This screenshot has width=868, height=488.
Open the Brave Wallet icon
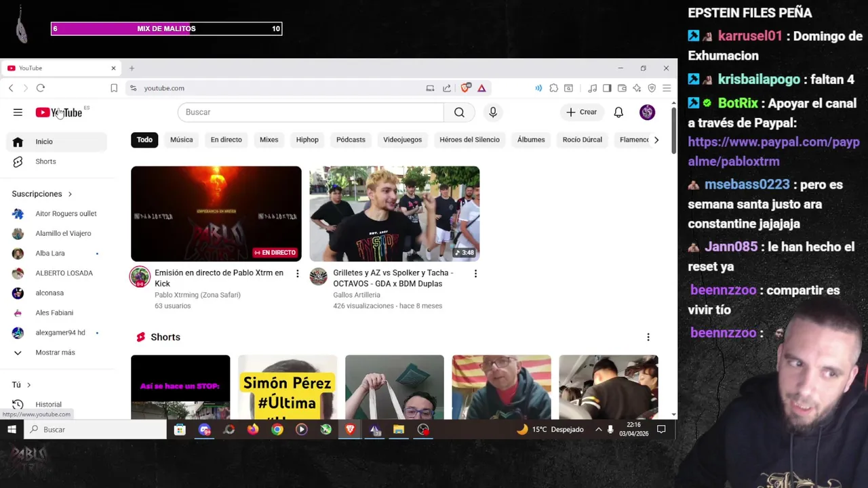coord(622,88)
